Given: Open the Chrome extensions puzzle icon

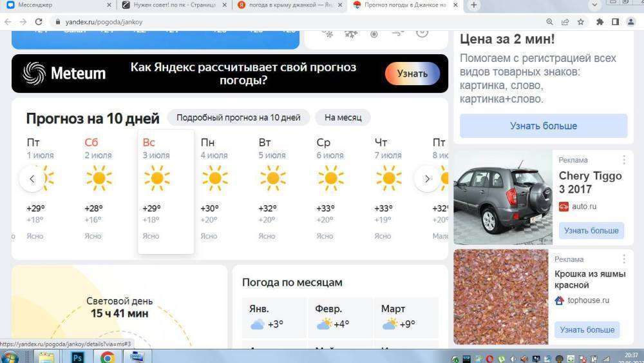Looking at the screenshot, I should [600, 22].
